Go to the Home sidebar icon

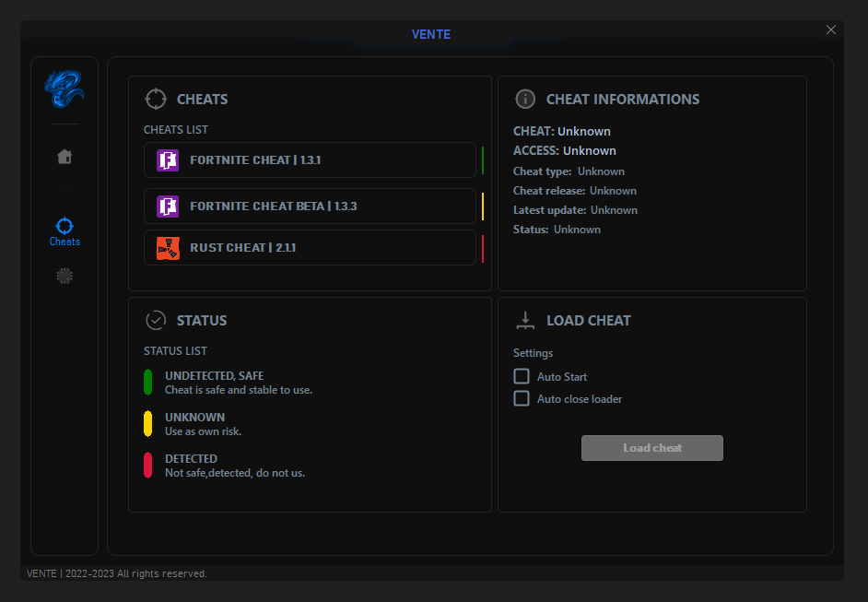[65, 157]
